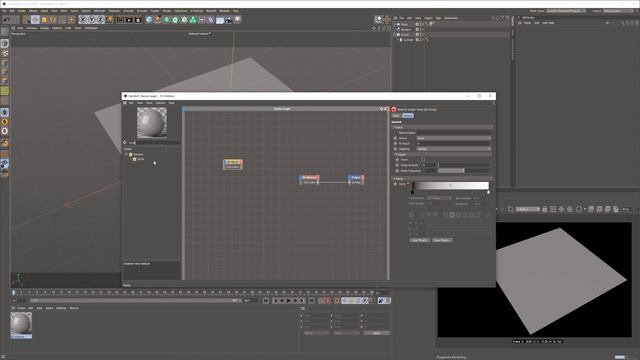Open Cameras menu in viewport
This screenshot has height=360, width=640.
[x=31, y=28]
